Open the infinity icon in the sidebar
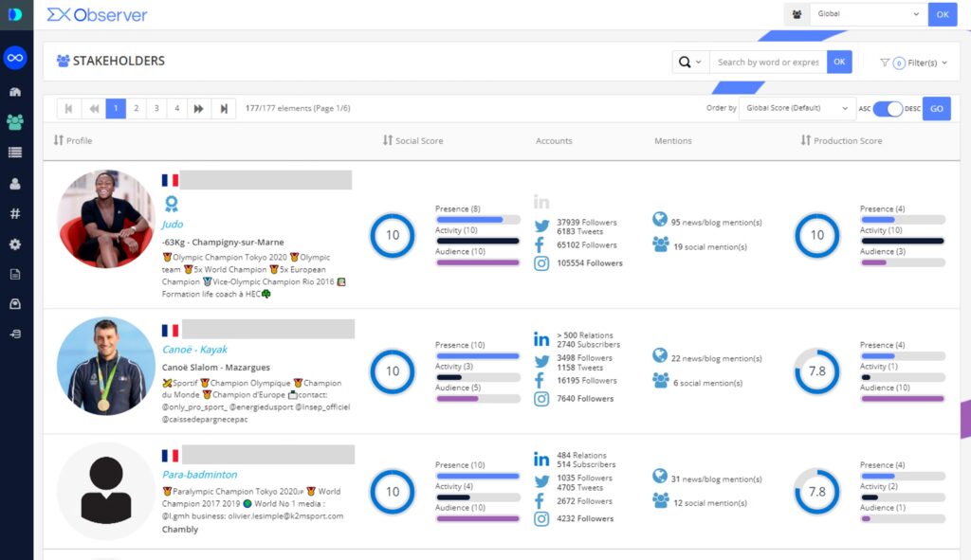 coord(15,58)
